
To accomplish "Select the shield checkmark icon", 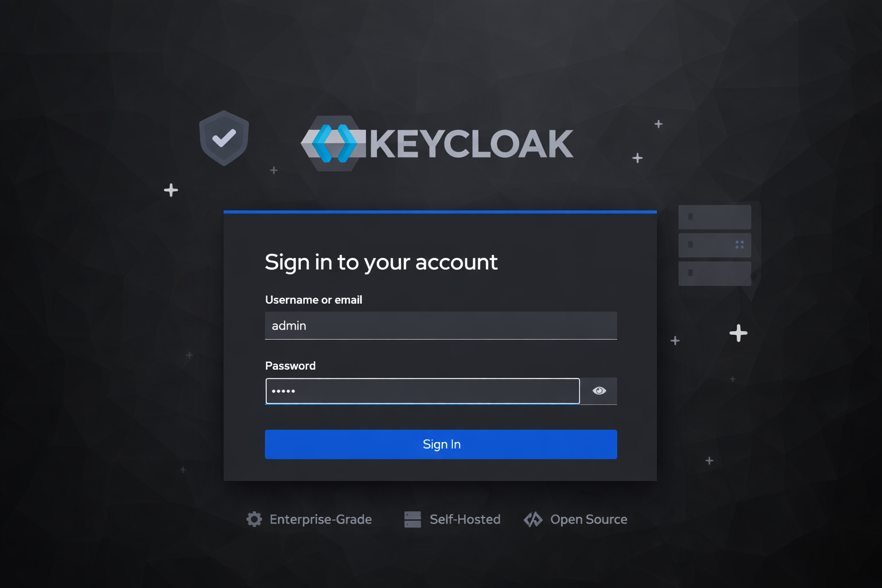I will pyautogui.click(x=224, y=138).
